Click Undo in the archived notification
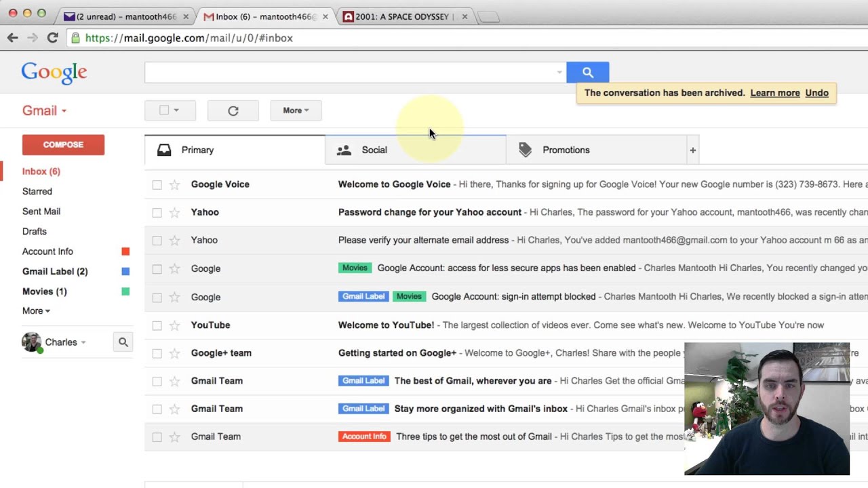 point(816,93)
